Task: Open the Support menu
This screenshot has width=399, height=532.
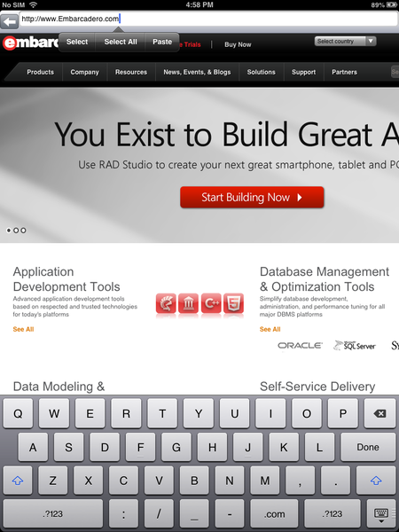Action: [x=303, y=72]
